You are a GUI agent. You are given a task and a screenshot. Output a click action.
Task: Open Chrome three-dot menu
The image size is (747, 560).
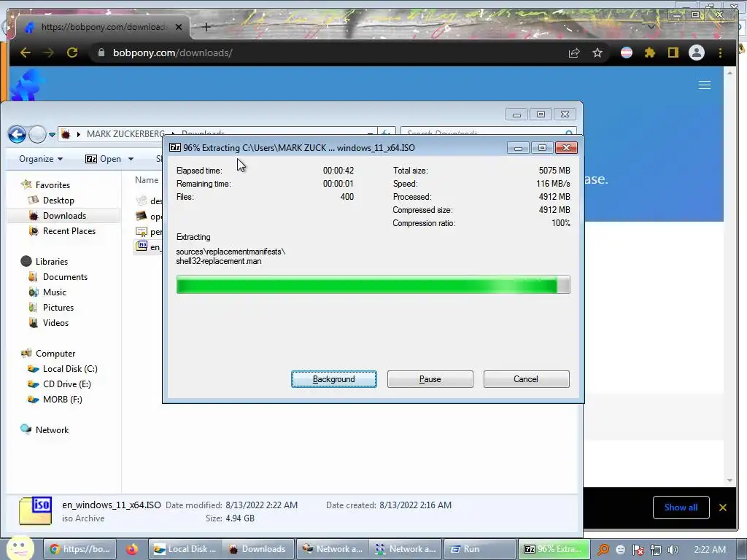pos(720,52)
